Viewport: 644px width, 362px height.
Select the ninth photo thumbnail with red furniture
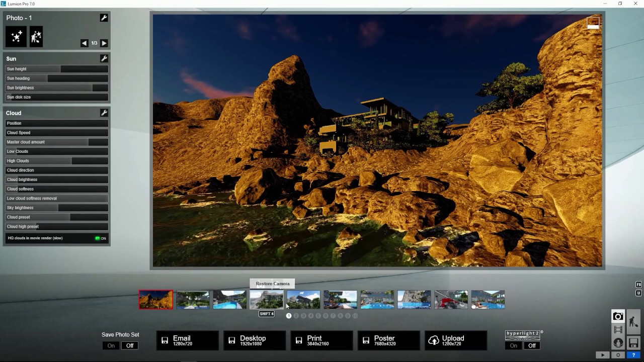pos(451,300)
